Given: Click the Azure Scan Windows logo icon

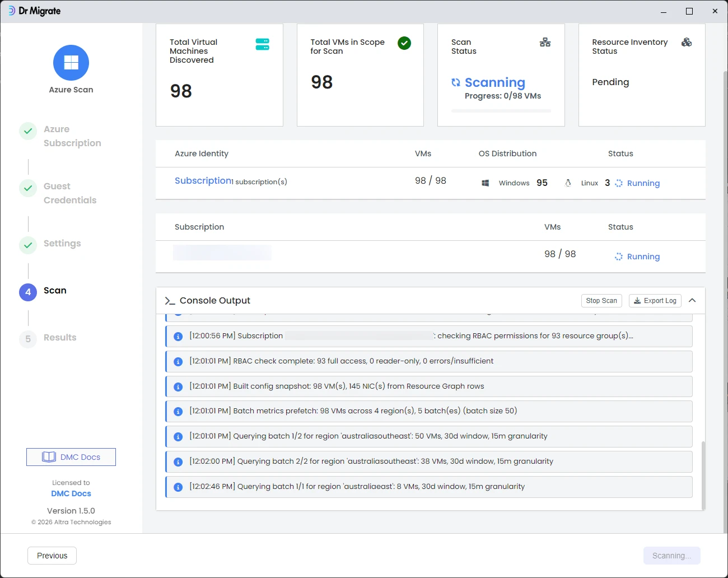Looking at the screenshot, I should (71, 63).
